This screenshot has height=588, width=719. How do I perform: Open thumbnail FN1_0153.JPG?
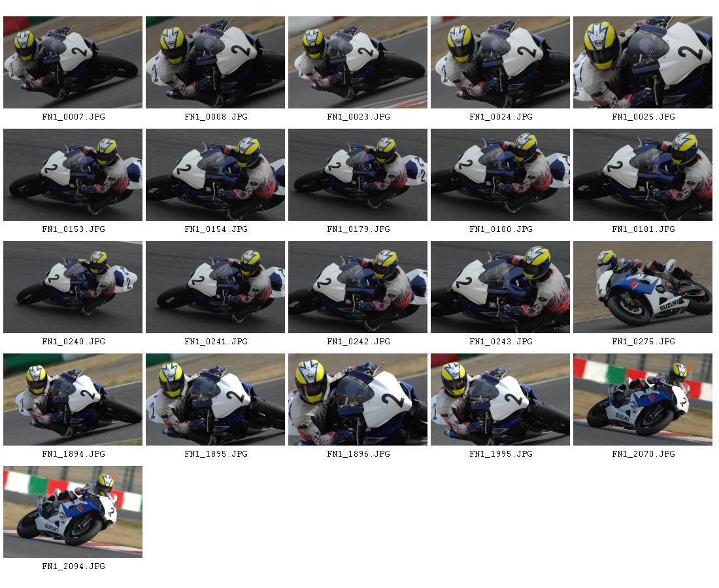pos(73,174)
